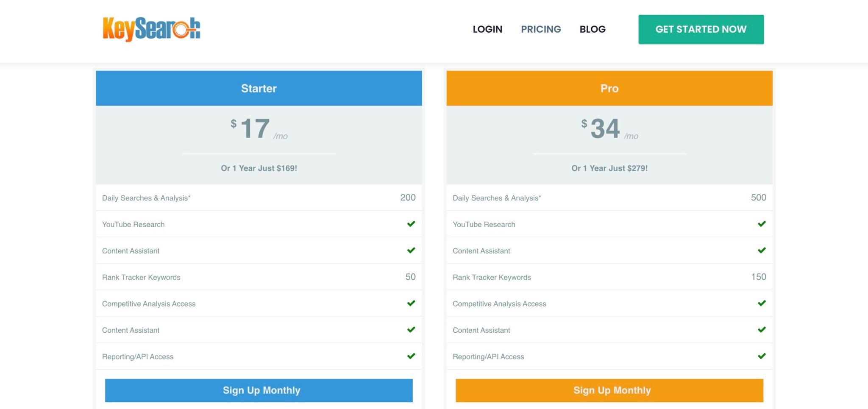Click the GET STARTED NOW button
This screenshot has width=868, height=409.
(x=701, y=29)
